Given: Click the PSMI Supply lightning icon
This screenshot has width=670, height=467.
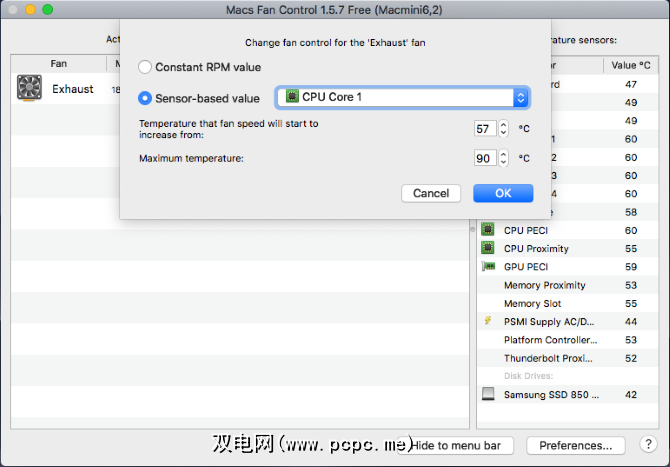Looking at the screenshot, I should [x=488, y=320].
